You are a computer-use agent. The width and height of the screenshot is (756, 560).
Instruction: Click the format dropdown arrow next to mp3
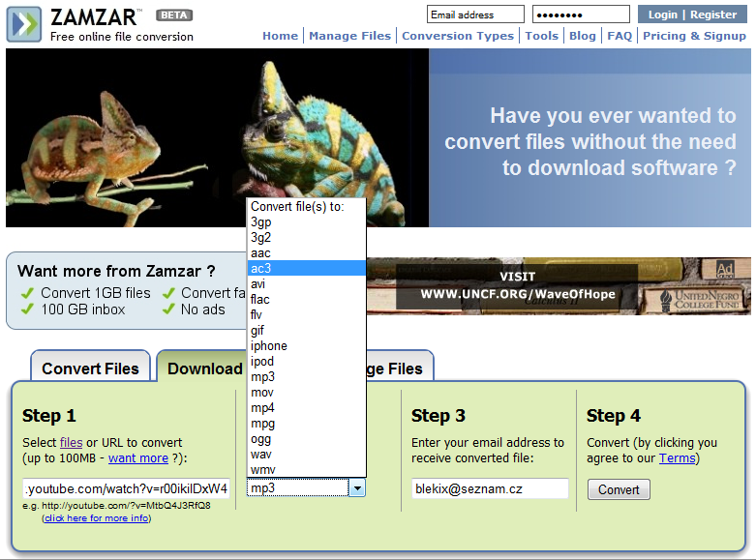coord(357,488)
